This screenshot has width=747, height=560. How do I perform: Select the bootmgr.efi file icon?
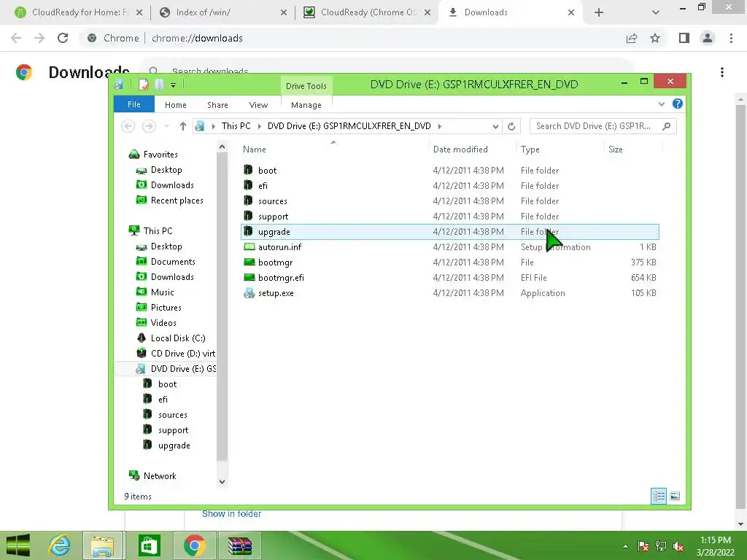click(x=249, y=277)
